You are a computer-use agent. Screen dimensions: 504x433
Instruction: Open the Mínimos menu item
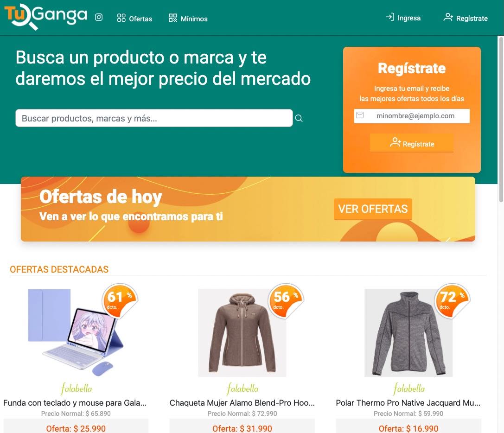(188, 19)
